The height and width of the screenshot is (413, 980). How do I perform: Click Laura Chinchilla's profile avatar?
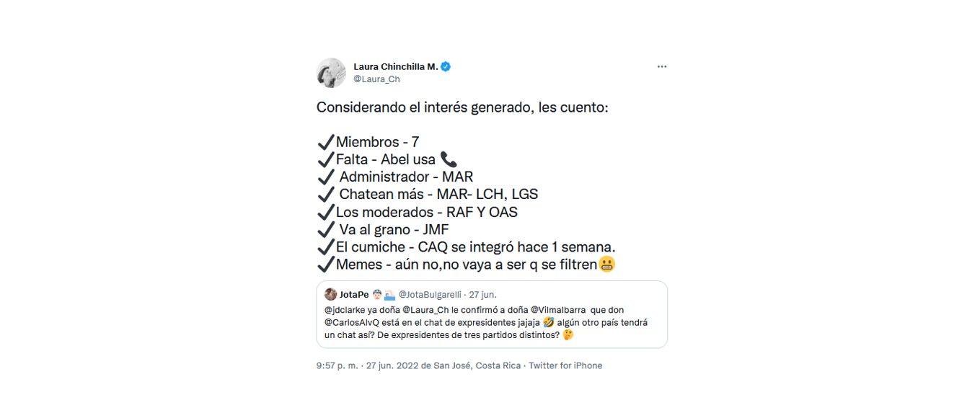coord(331,73)
